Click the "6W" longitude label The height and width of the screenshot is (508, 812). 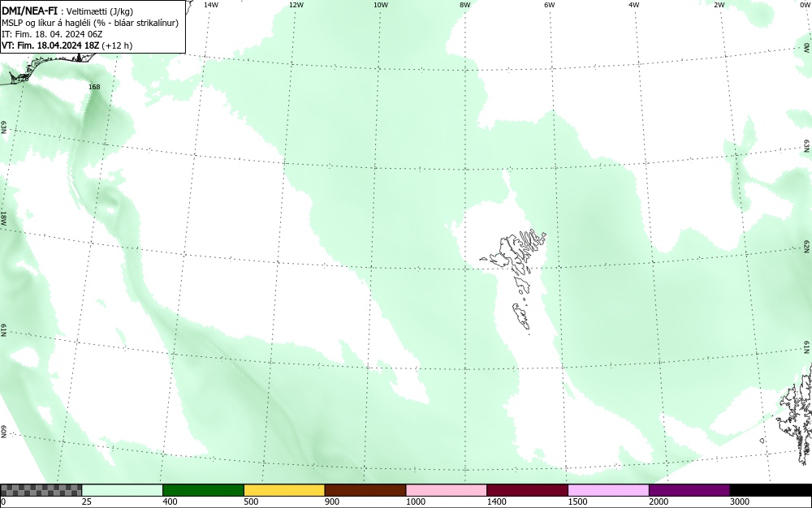pos(550,5)
